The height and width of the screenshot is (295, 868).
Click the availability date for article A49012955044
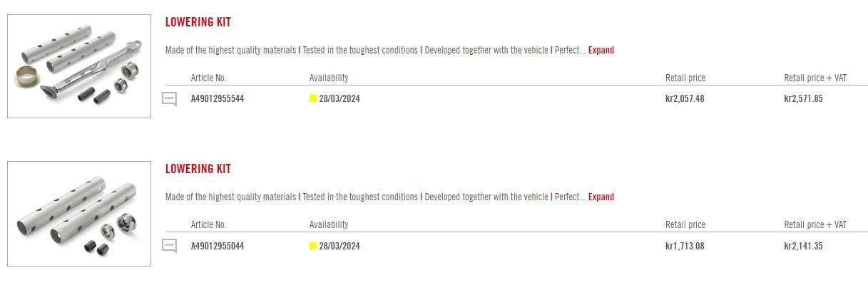pyautogui.click(x=339, y=247)
